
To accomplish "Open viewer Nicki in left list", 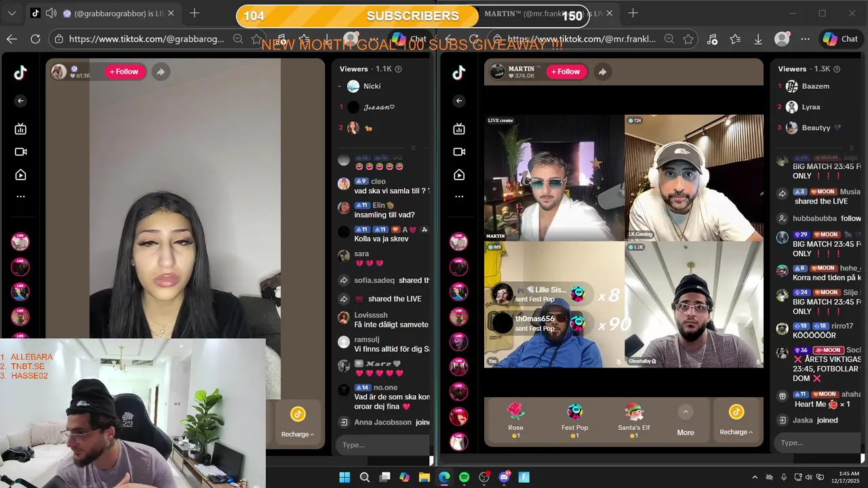I will [x=372, y=86].
